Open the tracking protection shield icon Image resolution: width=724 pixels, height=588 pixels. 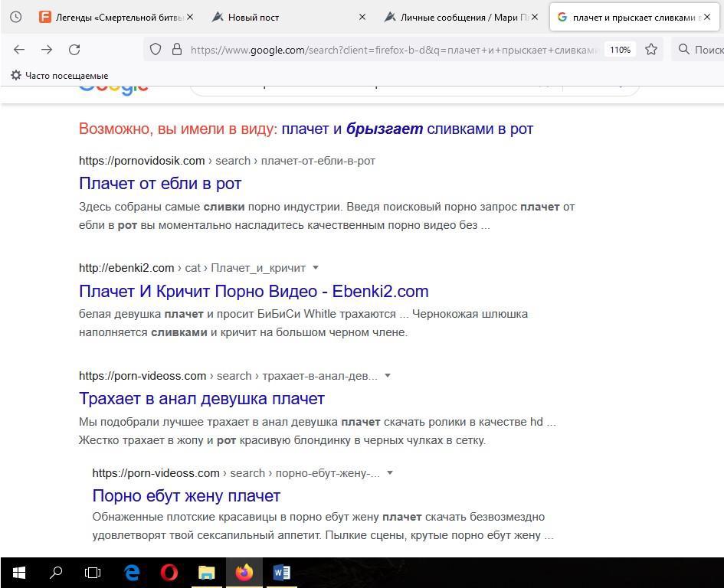(156, 50)
